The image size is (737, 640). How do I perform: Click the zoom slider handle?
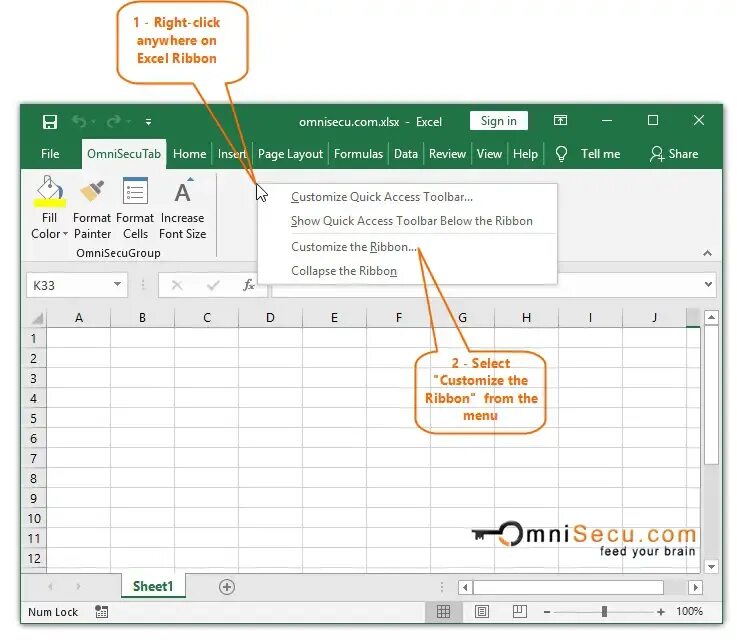(x=604, y=611)
